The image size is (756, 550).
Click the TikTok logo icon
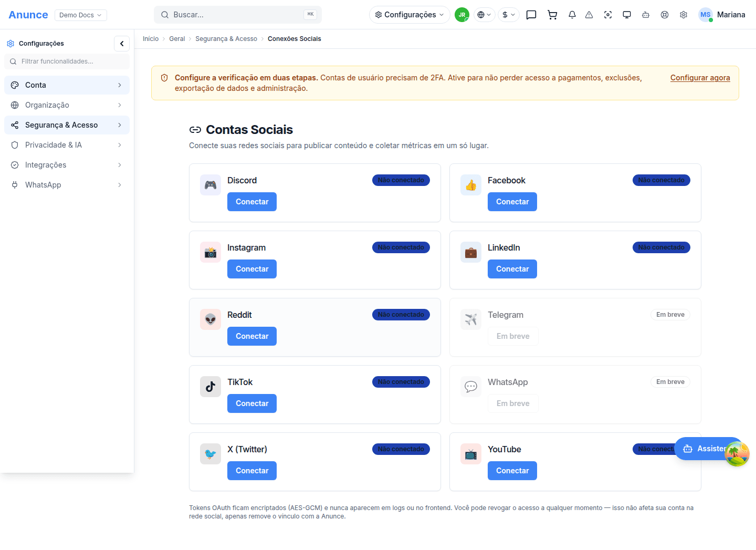click(x=211, y=387)
